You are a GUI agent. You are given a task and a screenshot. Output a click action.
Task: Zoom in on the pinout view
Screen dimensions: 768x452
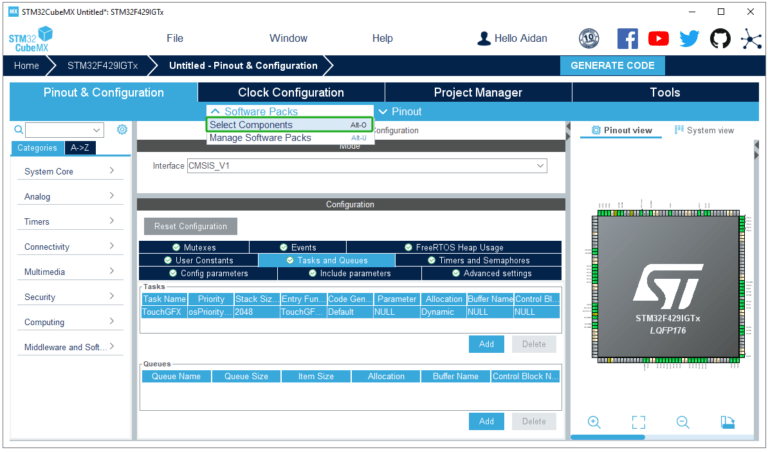[594, 422]
